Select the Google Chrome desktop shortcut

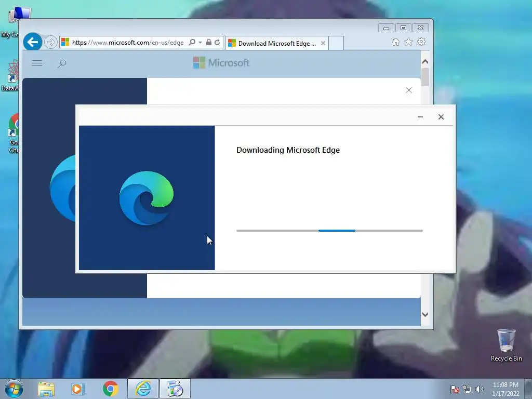tap(14, 134)
